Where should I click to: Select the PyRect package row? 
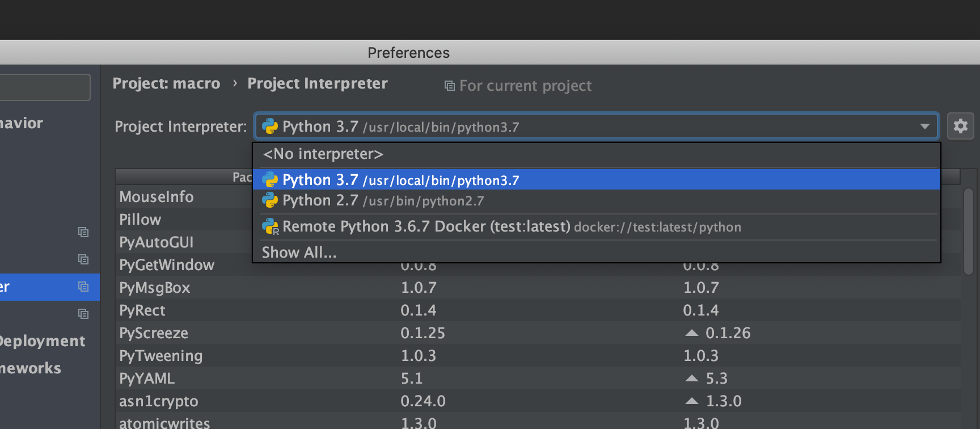tap(538, 310)
